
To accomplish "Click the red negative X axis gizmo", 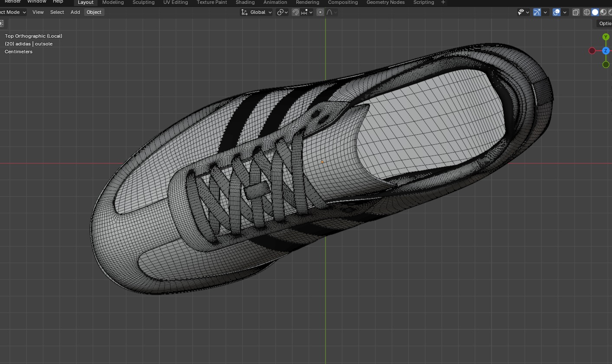I will pyautogui.click(x=592, y=51).
